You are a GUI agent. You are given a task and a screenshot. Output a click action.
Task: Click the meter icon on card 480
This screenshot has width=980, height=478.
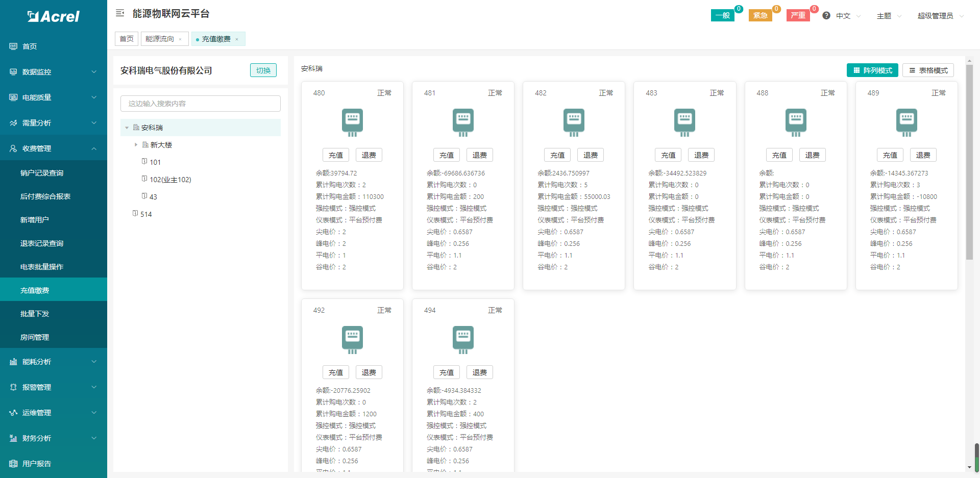tap(352, 122)
